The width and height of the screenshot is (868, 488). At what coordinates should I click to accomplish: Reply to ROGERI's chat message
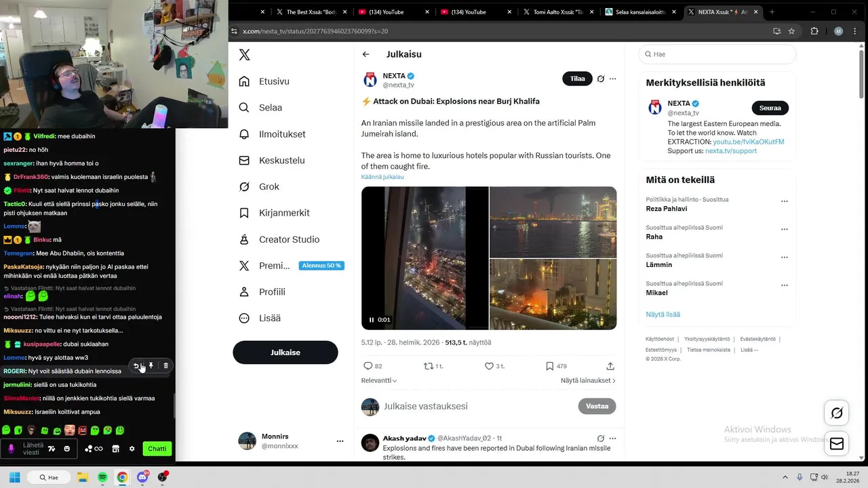tap(136, 365)
